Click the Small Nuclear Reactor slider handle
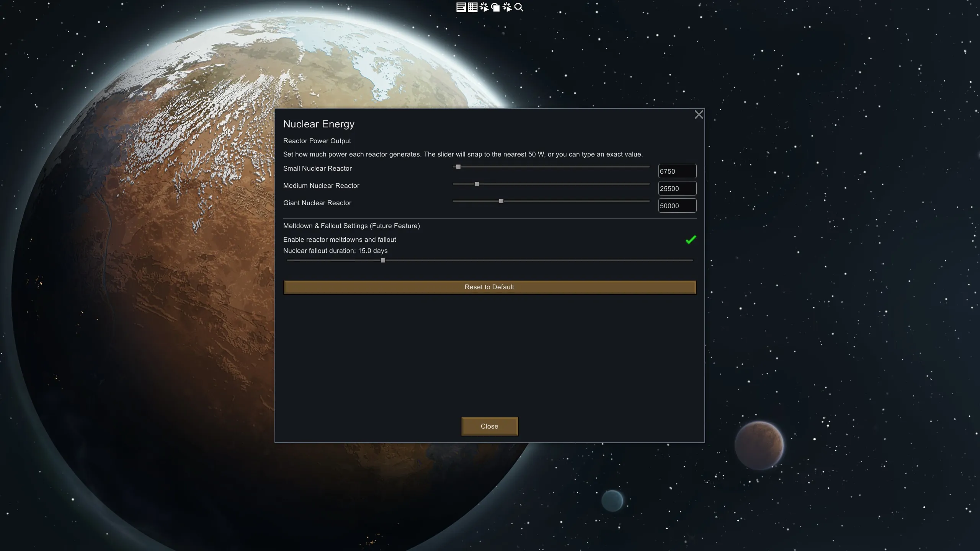Screen dimensions: 980x551 pos(458,167)
